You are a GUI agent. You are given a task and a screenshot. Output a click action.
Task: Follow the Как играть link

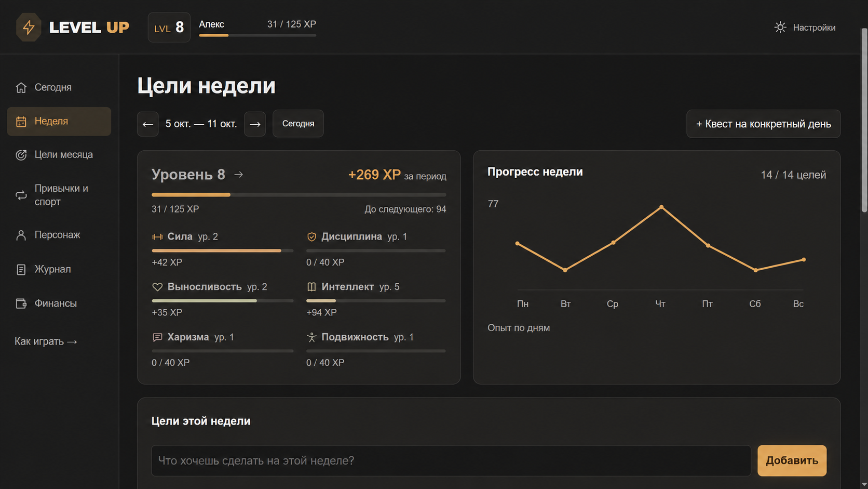pos(46,341)
